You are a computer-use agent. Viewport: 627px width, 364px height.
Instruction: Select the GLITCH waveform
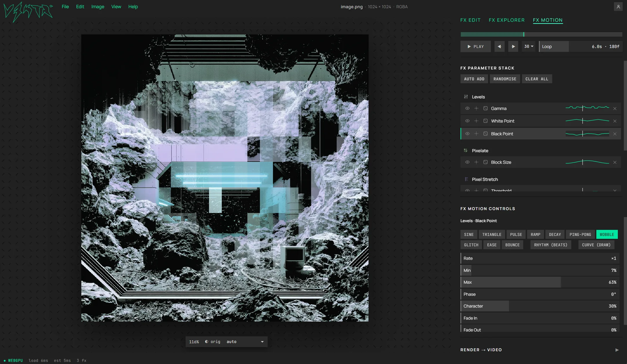(471, 245)
